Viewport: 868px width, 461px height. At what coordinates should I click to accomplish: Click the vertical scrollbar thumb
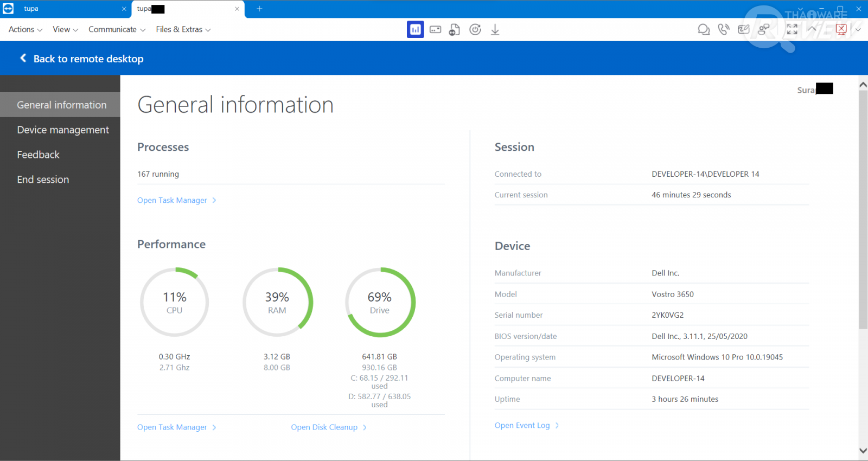click(x=863, y=209)
